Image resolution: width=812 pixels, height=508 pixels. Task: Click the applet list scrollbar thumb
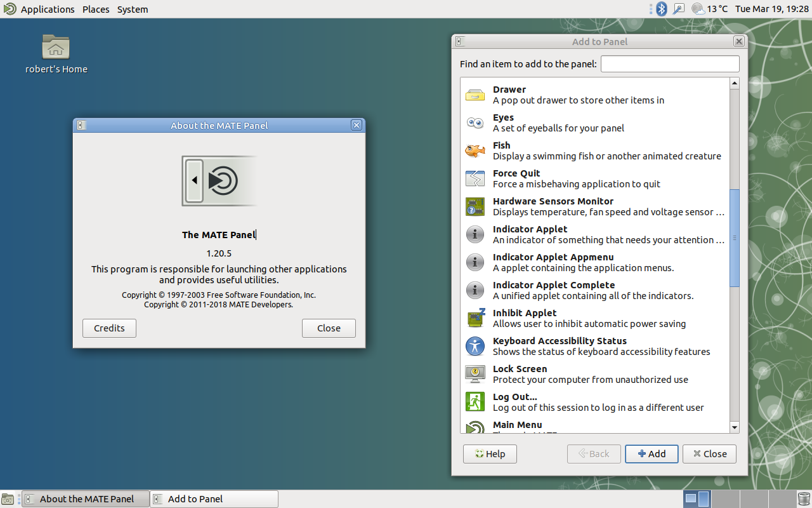point(735,238)
